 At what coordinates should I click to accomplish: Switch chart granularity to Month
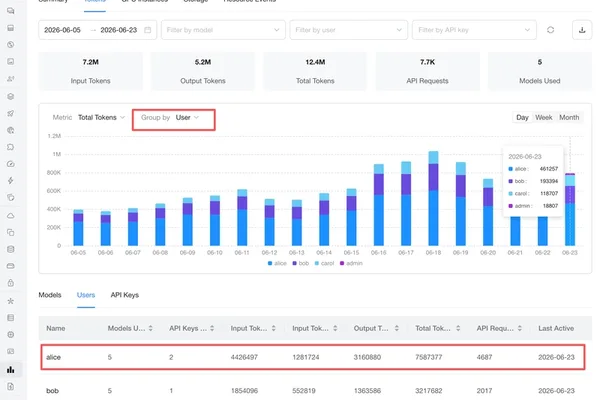[569, 118]
